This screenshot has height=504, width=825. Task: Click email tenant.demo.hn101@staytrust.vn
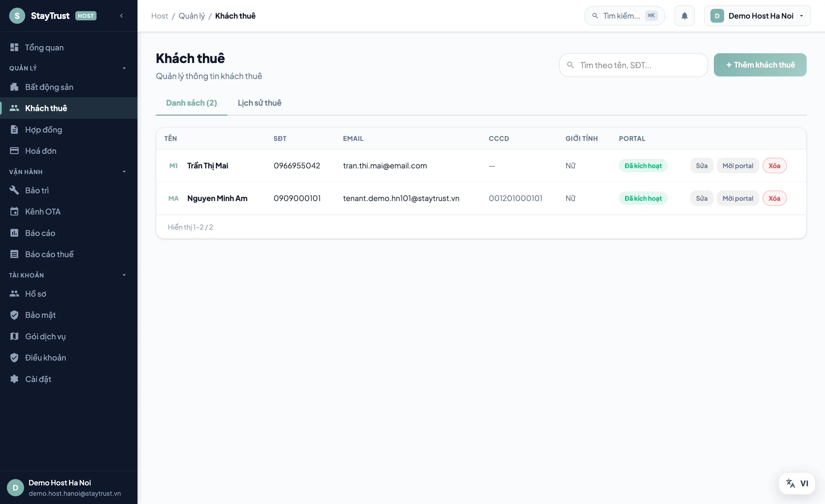tap(401, 198)
